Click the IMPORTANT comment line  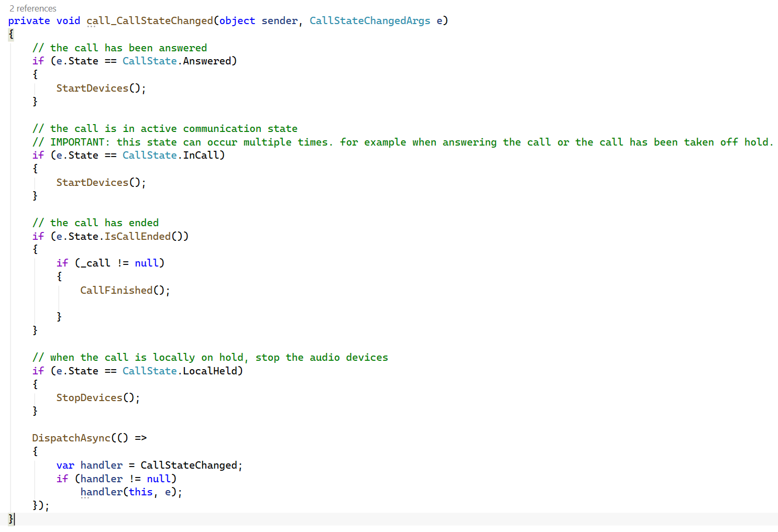click(x=402, y=142)
